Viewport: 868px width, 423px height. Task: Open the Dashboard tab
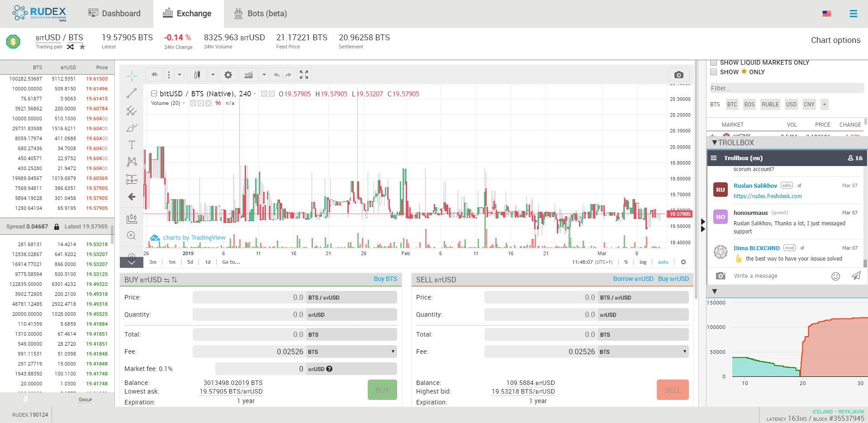tap(114, 14)
